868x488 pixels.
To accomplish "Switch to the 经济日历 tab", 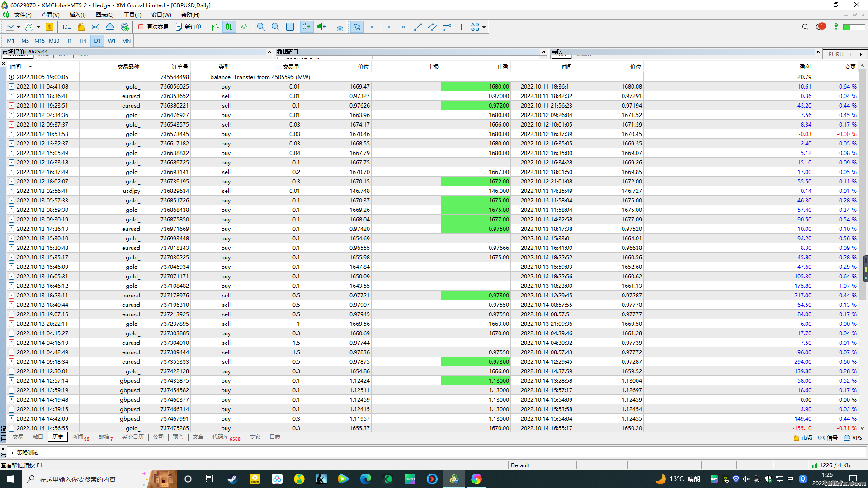I will 133,437.
